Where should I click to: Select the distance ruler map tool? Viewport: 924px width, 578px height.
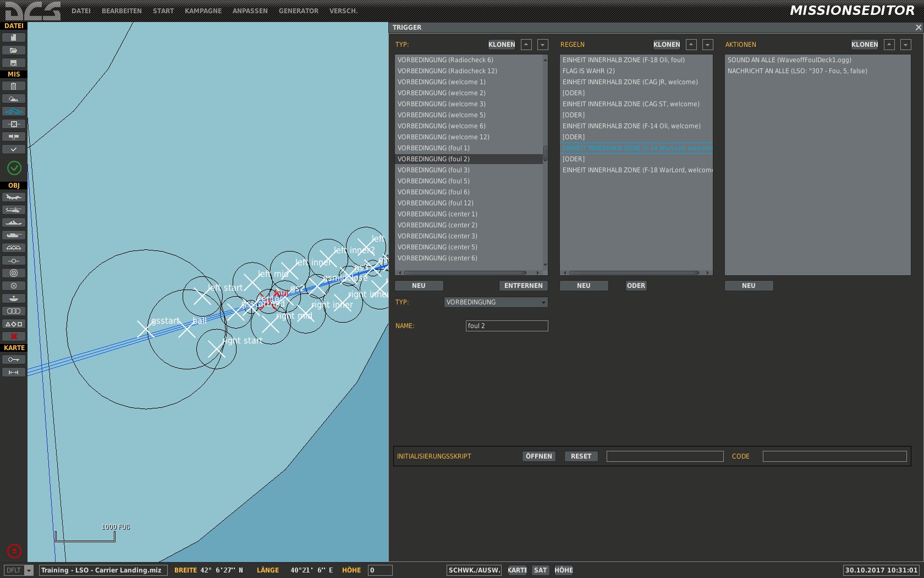click(x=14, y=372)
